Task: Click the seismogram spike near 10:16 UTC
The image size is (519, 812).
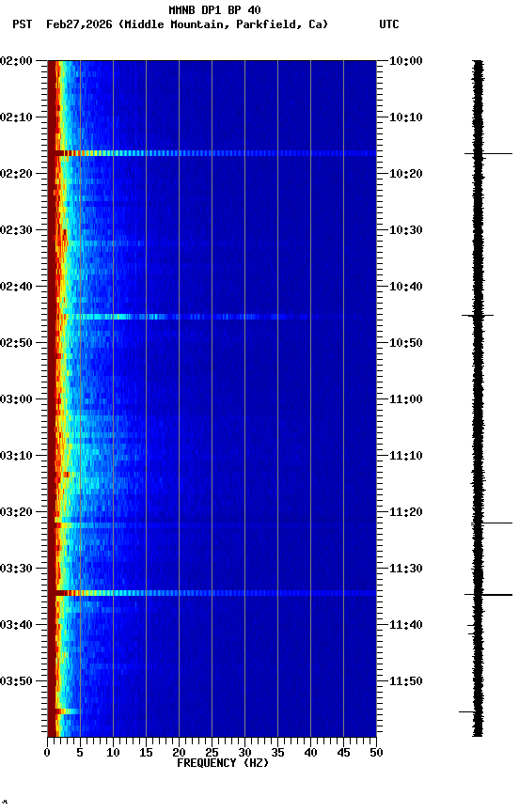Action: (488, 154)
